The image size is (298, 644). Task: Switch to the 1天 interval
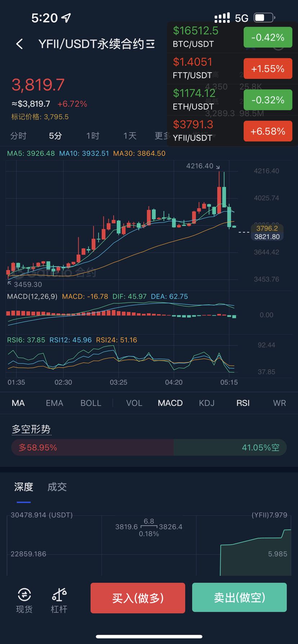click(x=130, y=136)
